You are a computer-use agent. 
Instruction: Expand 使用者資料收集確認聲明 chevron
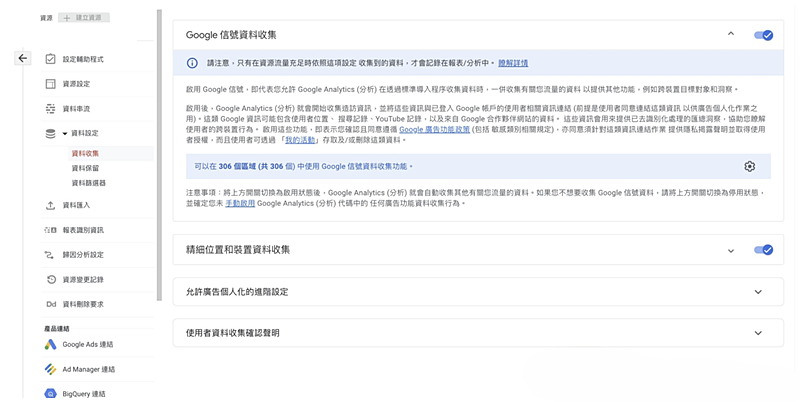pos(758,333)
